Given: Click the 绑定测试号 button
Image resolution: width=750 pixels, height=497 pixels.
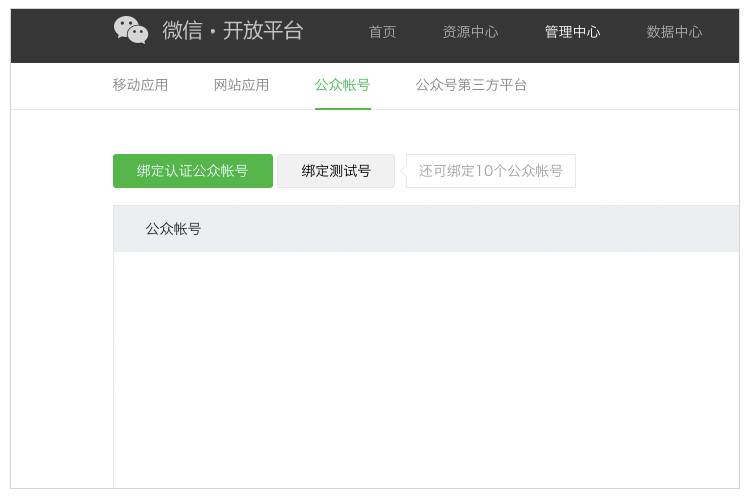Looking at the screenshot, I should tap(336, 171).
